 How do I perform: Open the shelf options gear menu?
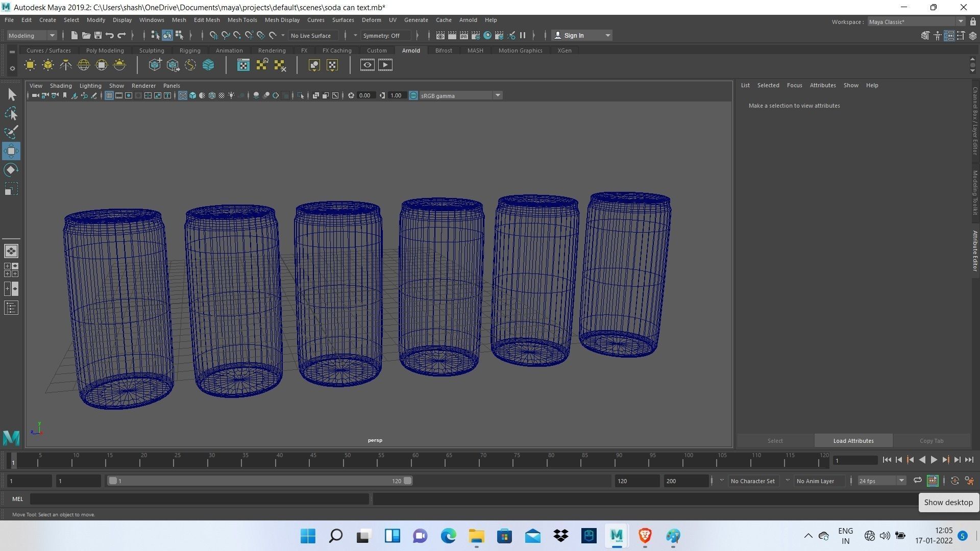point(12,68)
